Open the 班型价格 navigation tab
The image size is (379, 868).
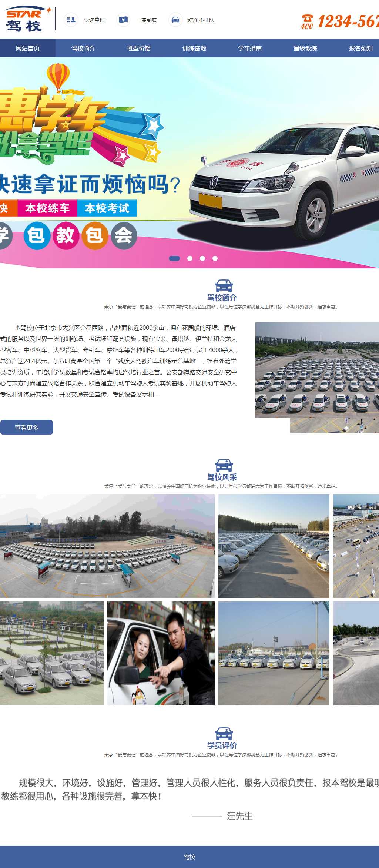click(139, 48)
